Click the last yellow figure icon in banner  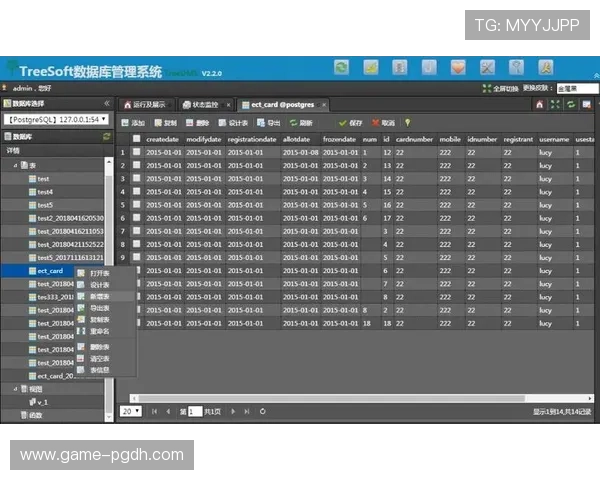(545, 68)
